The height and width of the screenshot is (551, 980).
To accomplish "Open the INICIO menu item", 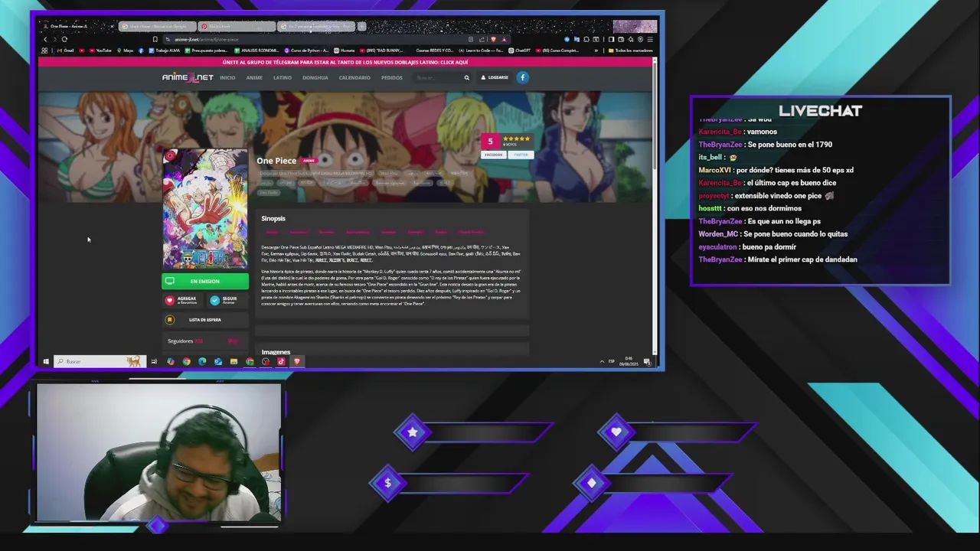I will point(227,77).
